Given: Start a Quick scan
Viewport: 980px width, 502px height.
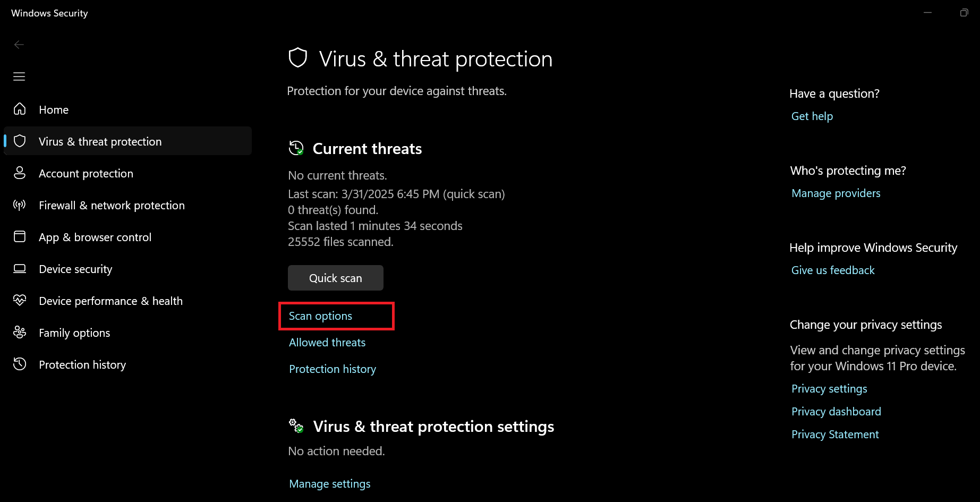Looking at the screenshot, I should (335, 278).
